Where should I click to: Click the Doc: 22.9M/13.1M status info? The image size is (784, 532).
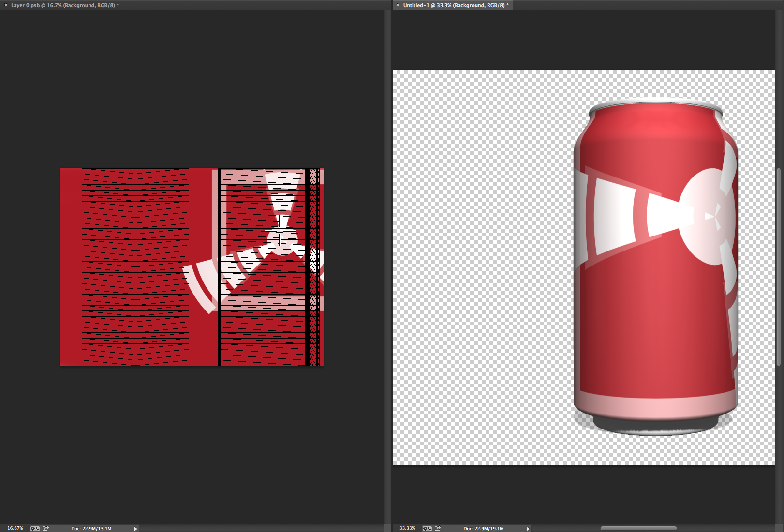click(x=91, y=528)
